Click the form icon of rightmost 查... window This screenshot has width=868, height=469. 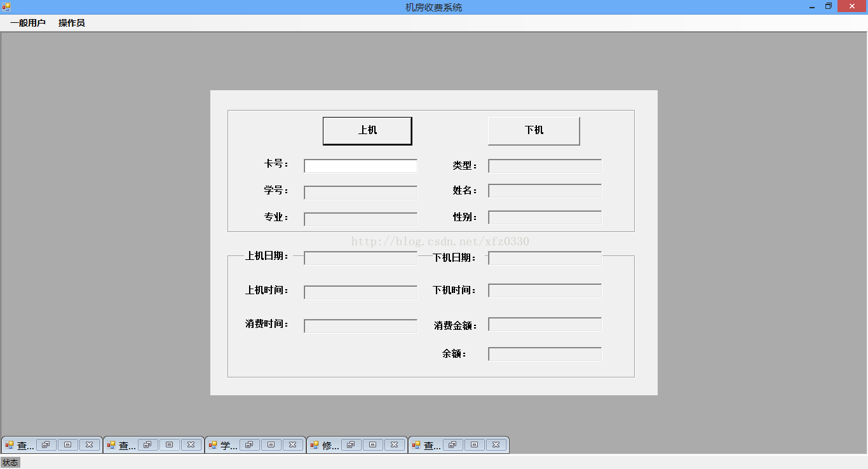tap(416, 445)
